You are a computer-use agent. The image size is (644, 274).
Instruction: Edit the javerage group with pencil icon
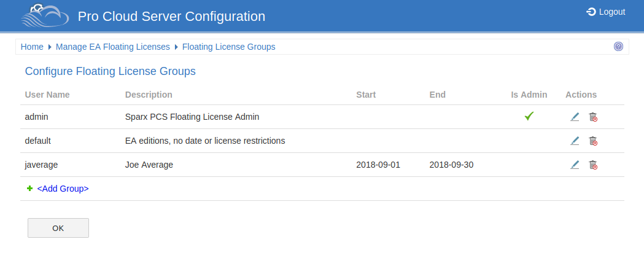575,165
